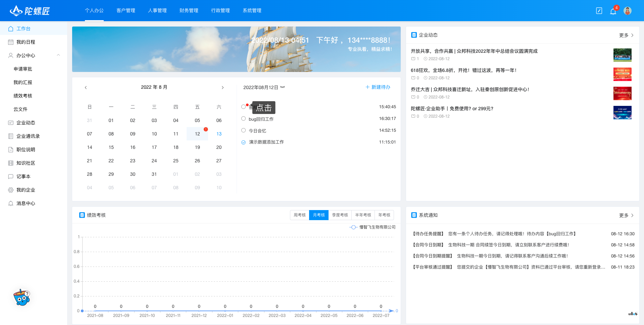Screen dimensions: 644x325
Task: Expand 更多 chevron in 系统通知 panel
Action: [x=632, y=215]
